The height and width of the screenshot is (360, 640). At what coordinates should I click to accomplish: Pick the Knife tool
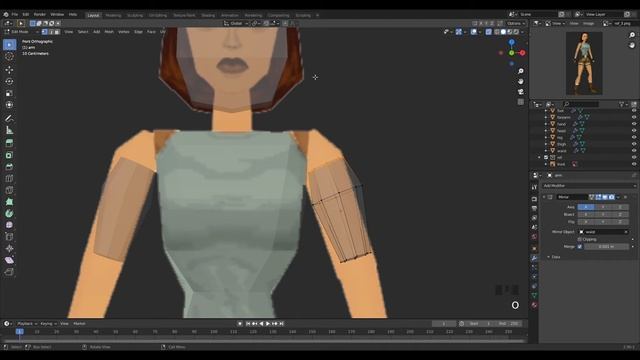(x=9, y=190)
